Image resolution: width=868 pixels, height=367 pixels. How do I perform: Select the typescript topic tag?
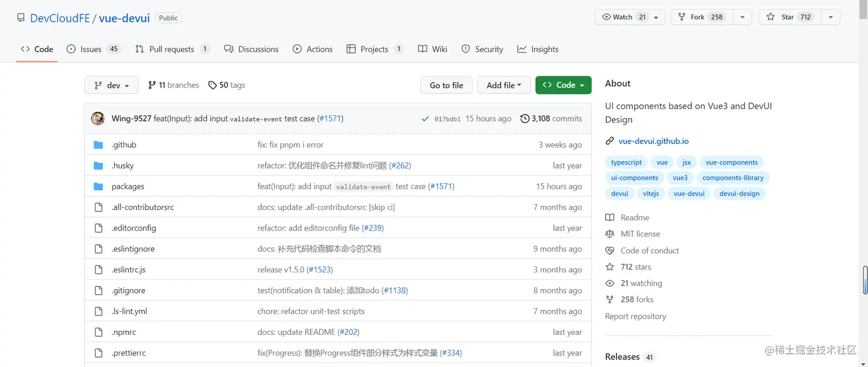pyautogui.click(x=626, y=162)
